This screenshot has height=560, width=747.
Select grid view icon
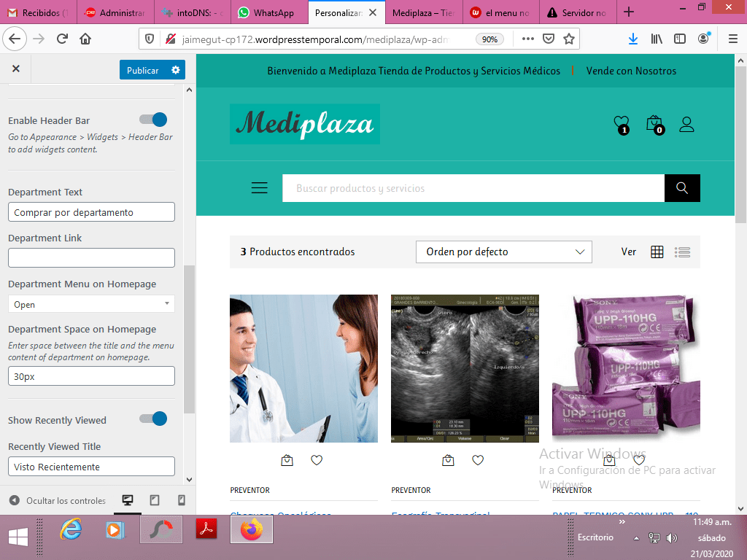coord(657,252)
